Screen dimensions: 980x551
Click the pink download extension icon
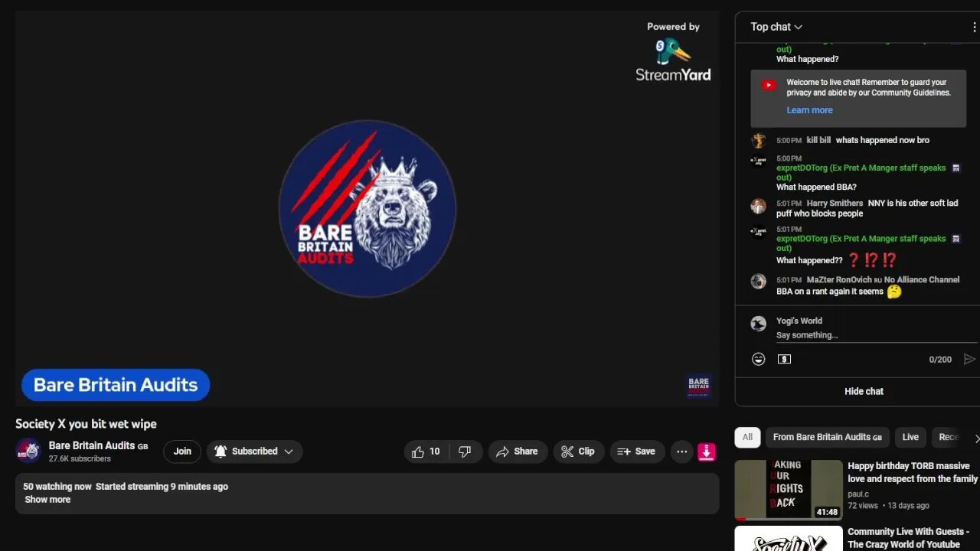click(707, 452)
